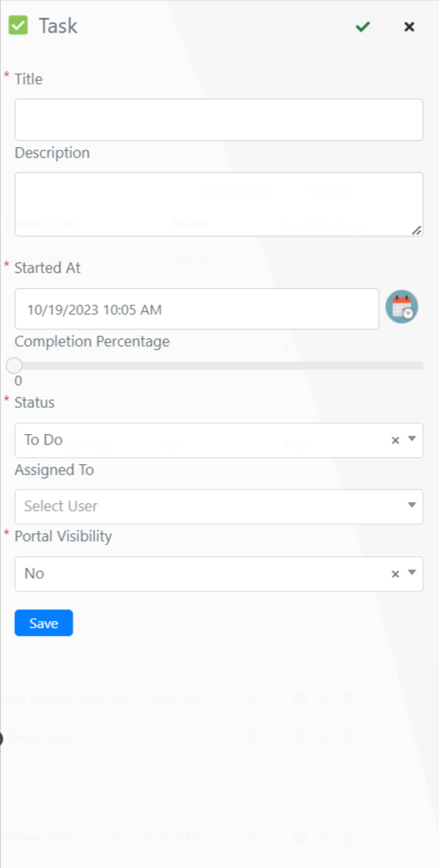Clear the Portal Visibility selection x icon
Image resolution: width=439 pixels, height=868 pixels.
click(x=396, y=574)
